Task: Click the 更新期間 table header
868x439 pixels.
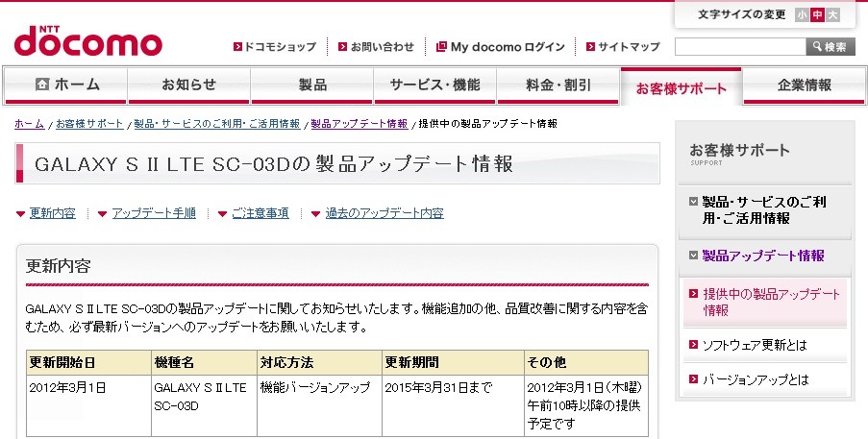Action: (453, 363)
